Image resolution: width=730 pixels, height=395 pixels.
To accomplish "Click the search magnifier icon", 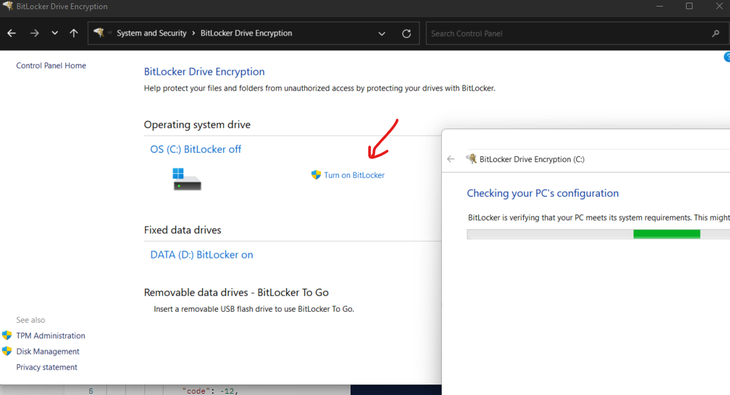I will coord(716,34).
